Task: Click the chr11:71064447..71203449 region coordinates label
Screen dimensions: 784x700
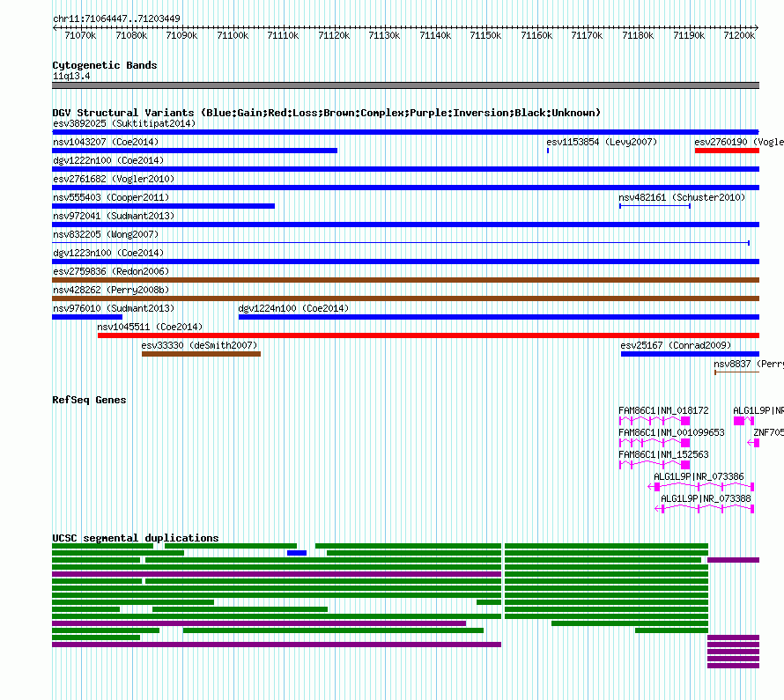Action: [116, 18]
